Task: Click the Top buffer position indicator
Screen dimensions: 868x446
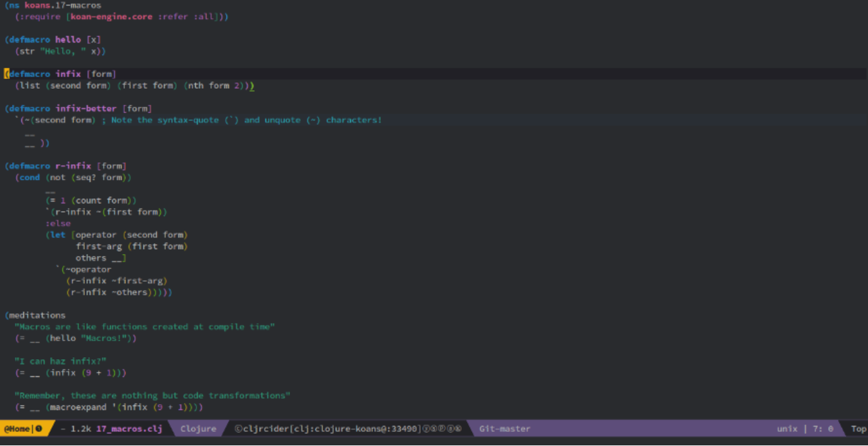Action: (858, 429)
